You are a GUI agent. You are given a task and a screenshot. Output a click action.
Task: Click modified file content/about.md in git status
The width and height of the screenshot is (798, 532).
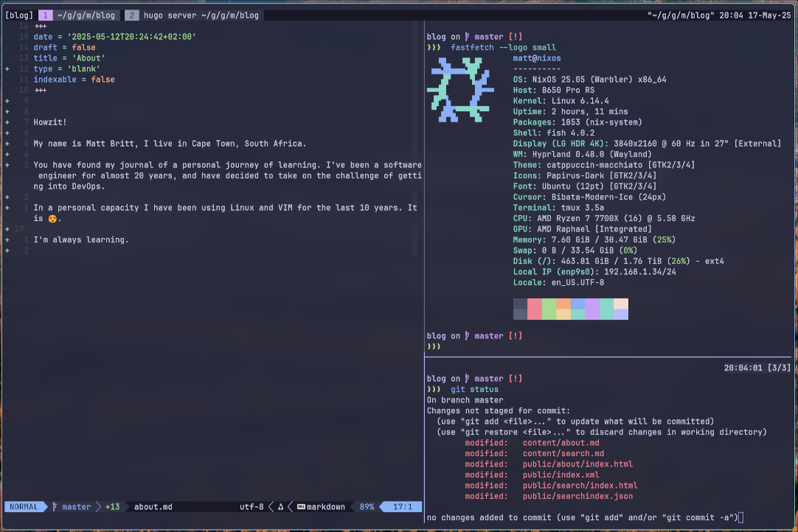561,443
